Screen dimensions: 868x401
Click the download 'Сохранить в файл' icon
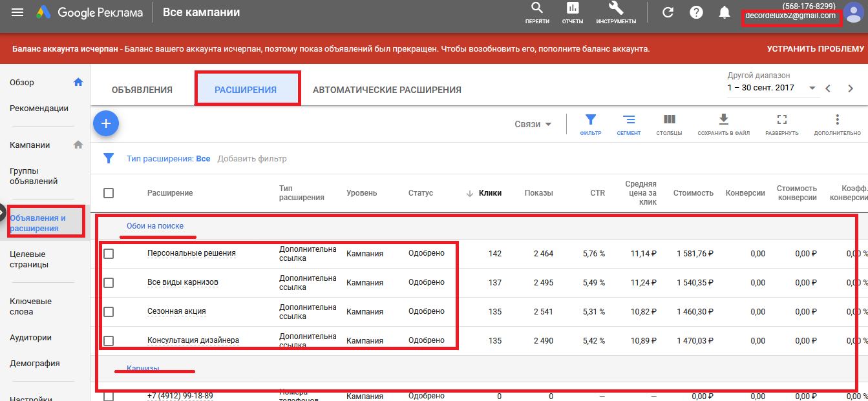click(x=723, y=119)
